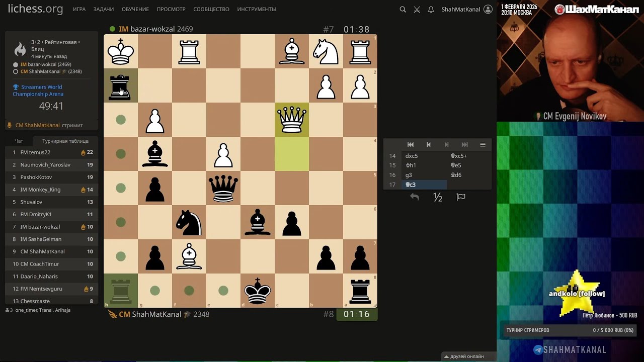Step forward one move
This screenshot has width=644, height=362.
(x=446, y=145)
